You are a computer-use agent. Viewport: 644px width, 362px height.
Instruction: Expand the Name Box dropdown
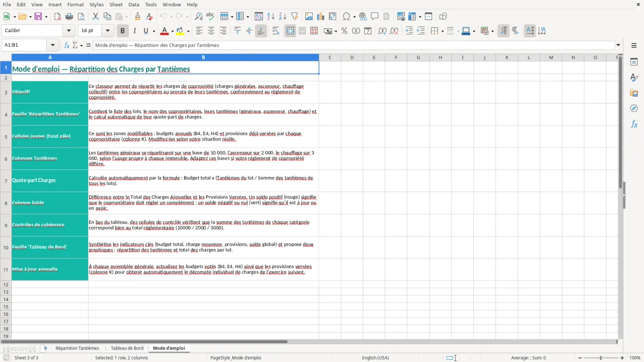click(x=53, y=45)
